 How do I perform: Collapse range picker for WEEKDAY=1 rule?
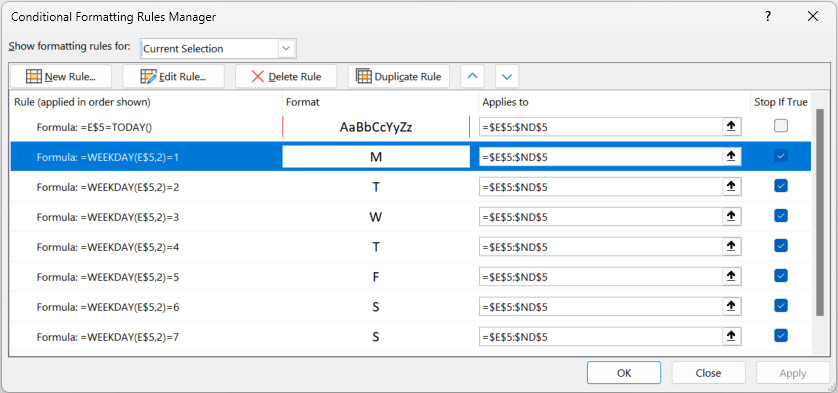coord(732,157)
